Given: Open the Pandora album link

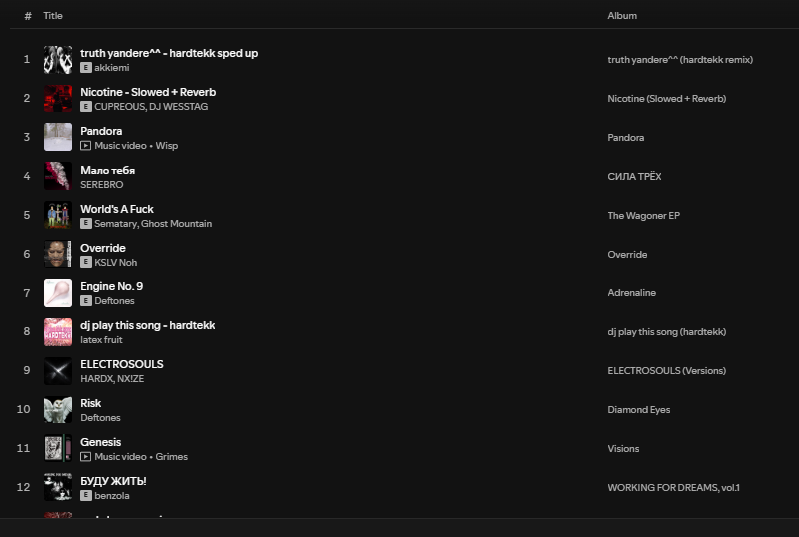Looking at the screenshot, I should pos(625,138).
